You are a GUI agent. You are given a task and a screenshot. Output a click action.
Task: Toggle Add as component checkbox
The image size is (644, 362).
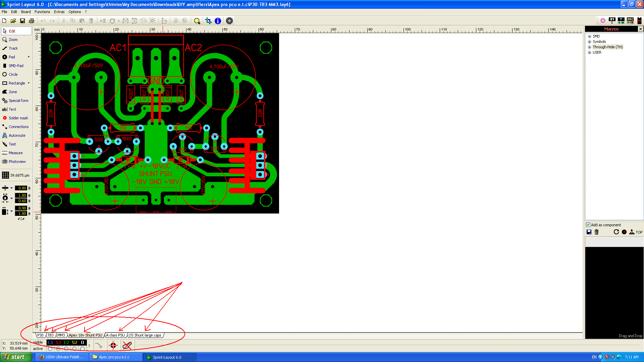(x=588, y=225)
